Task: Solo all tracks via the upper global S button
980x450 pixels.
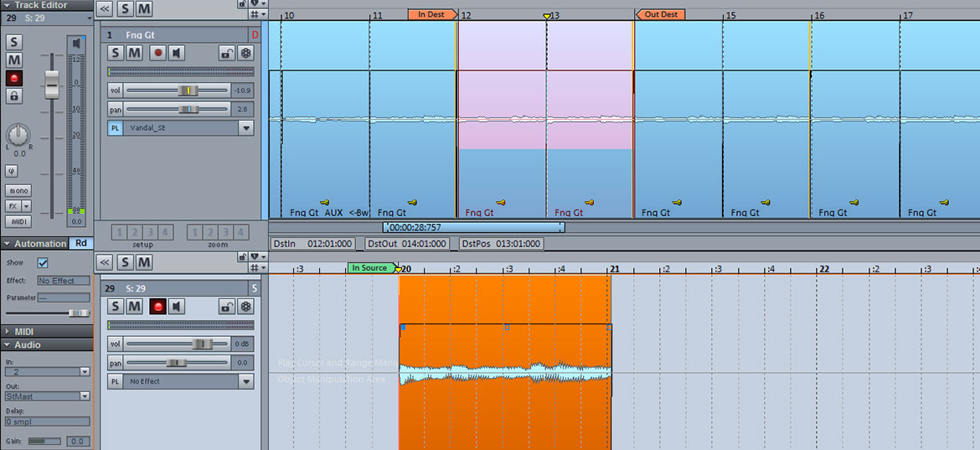Action: (126, 8)
